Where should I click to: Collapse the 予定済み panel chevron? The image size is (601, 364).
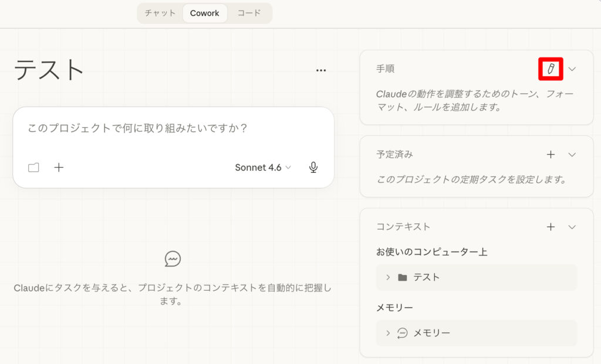click(572, 155)
